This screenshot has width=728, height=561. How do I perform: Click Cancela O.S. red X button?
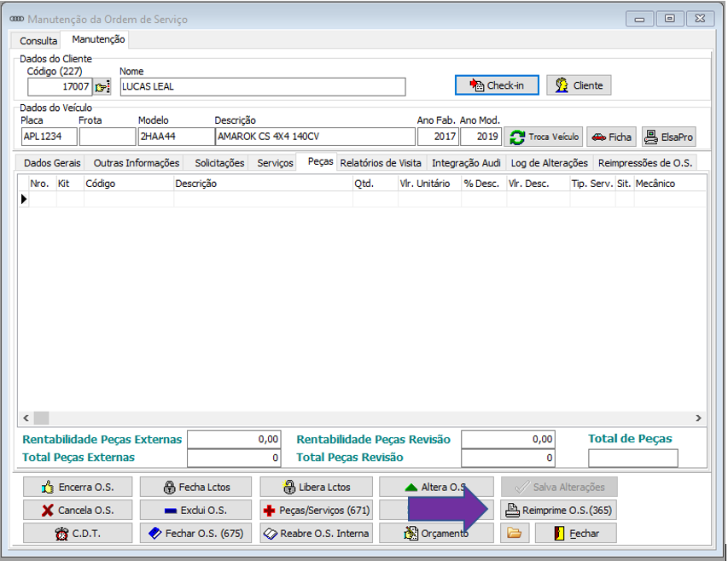pos(78,511)
